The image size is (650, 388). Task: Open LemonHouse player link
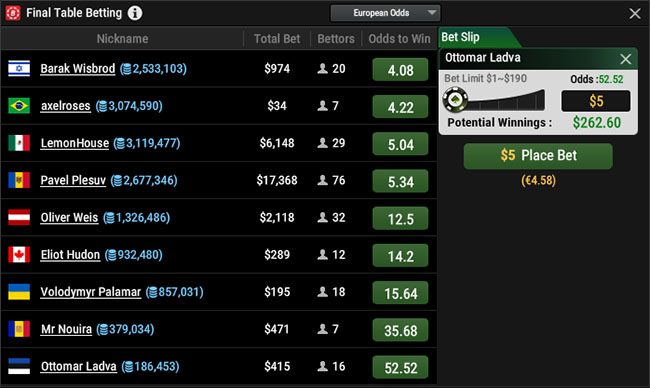(75, 143)
